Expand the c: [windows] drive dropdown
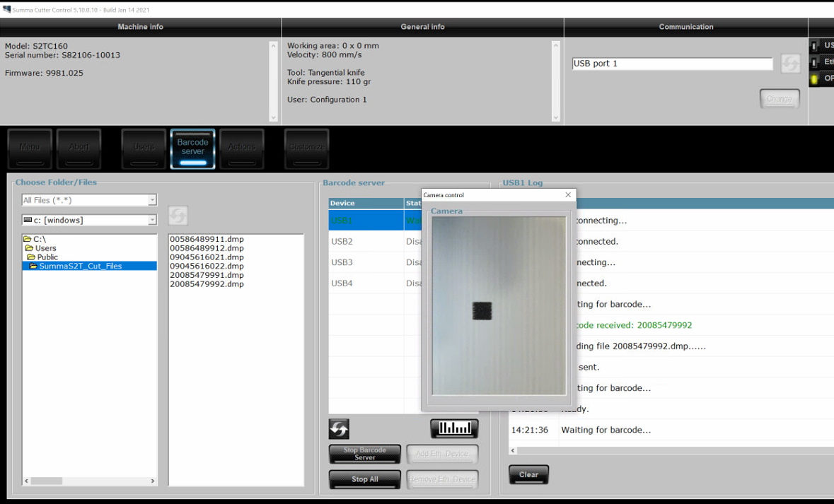The width and height of the screenshot is (834, 504). click(x=89, y=221)
